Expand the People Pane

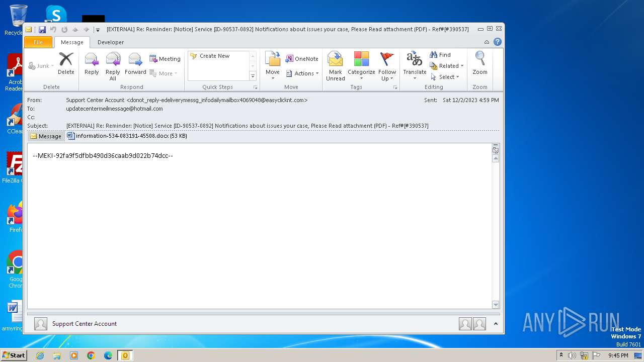coord(496,324)
